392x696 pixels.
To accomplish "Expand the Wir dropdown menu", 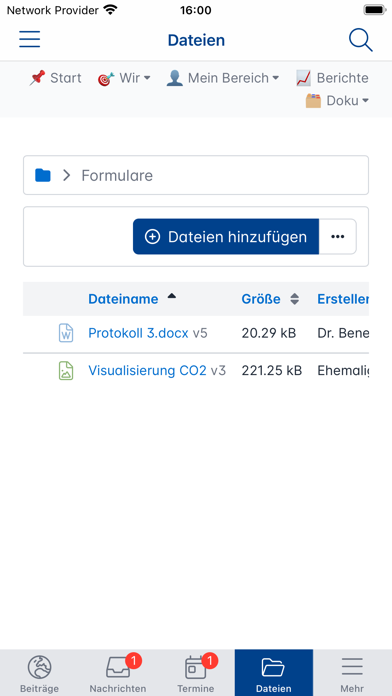I will pyautogui.click(x=124, y=78).
